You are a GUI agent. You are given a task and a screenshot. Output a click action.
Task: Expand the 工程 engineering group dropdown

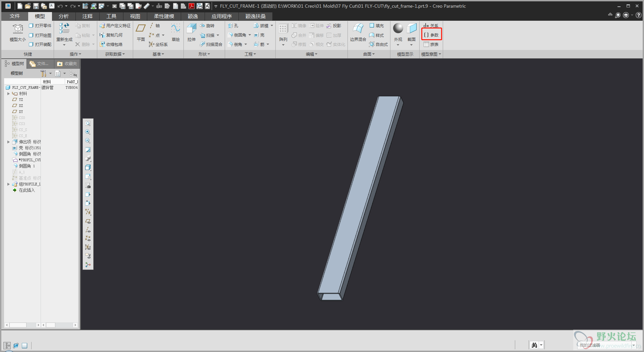250,54
